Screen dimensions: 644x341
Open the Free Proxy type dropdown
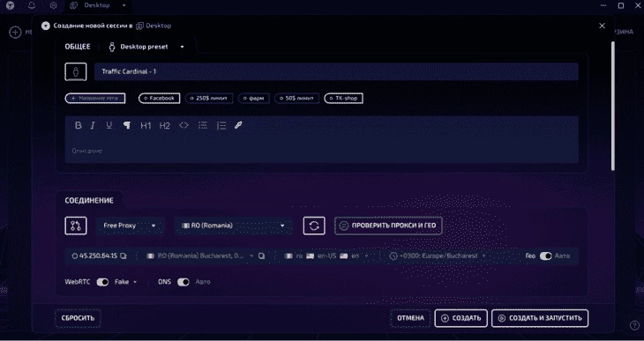[130, 226]
